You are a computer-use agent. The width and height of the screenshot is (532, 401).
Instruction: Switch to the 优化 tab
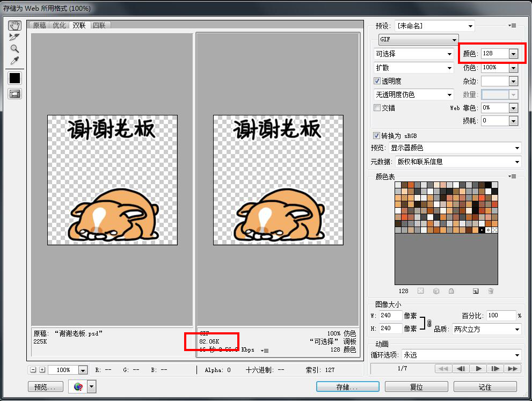click(59, 25)
